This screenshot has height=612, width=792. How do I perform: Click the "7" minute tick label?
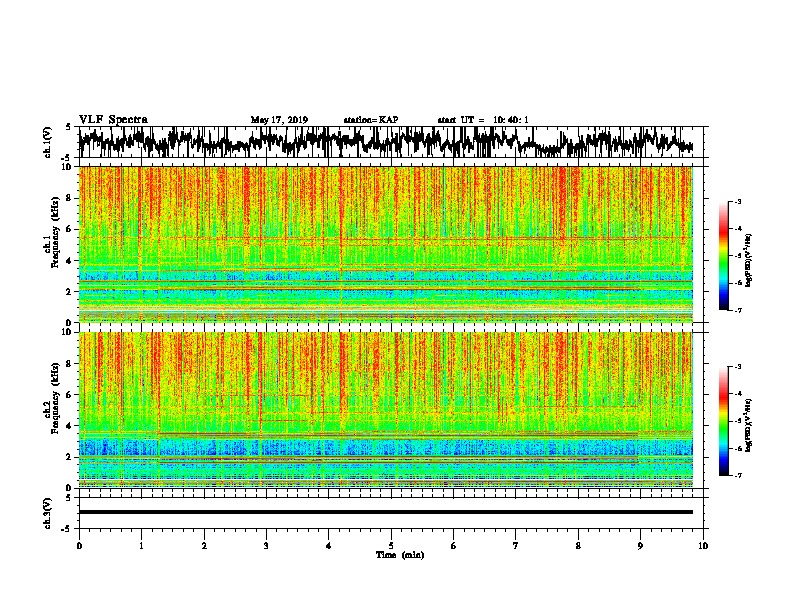(x=516, y=546)
